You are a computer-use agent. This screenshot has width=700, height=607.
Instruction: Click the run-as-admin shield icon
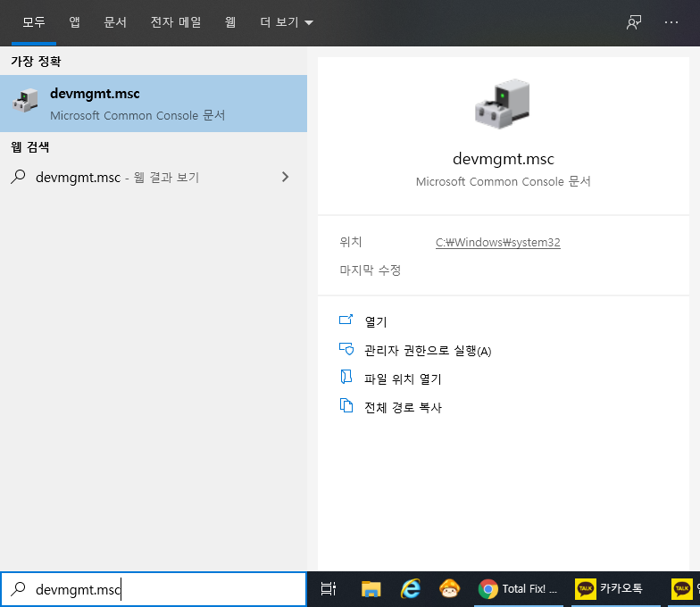pyautogui.click(x=346, y=348)
